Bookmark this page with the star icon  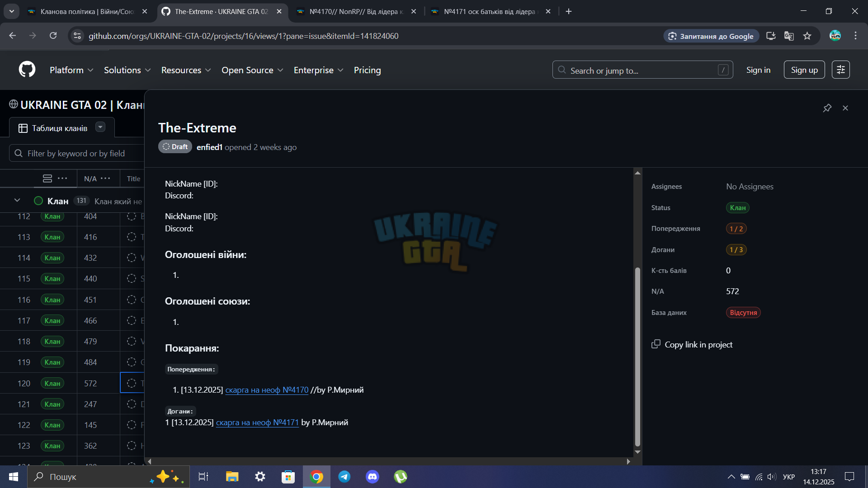click(807, 36)
